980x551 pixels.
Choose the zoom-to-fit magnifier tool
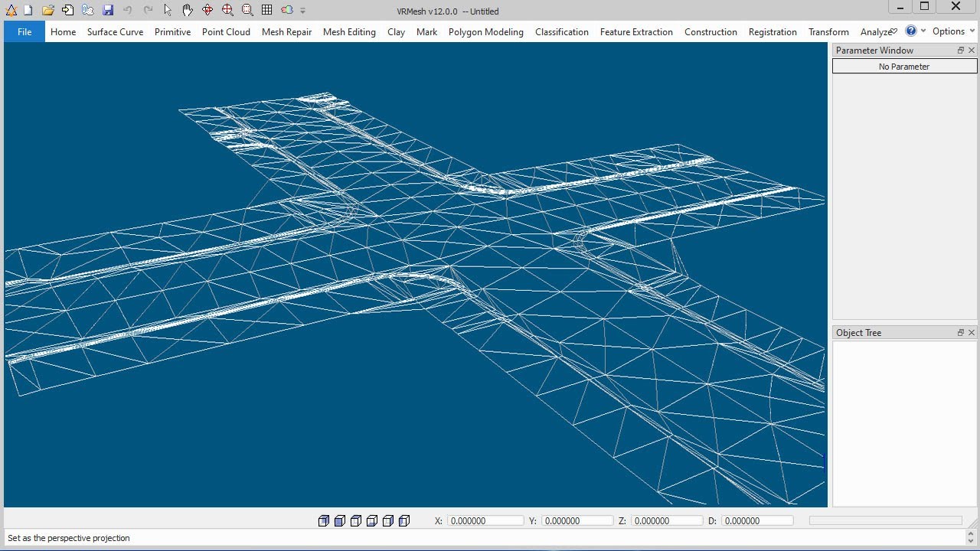click(227, 10)
